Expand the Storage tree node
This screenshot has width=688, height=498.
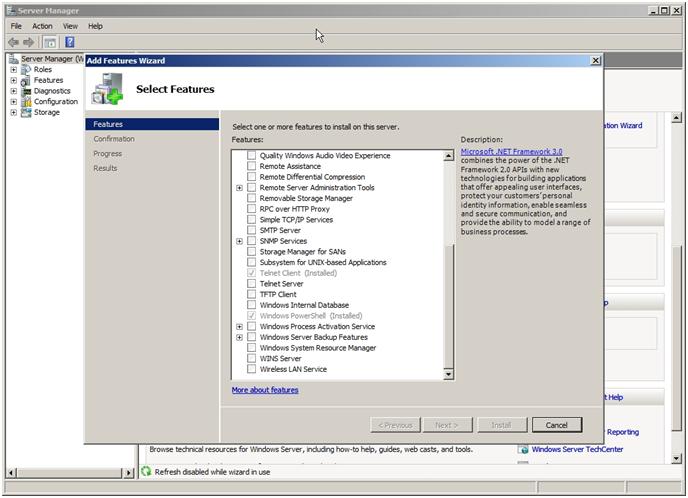14,112
